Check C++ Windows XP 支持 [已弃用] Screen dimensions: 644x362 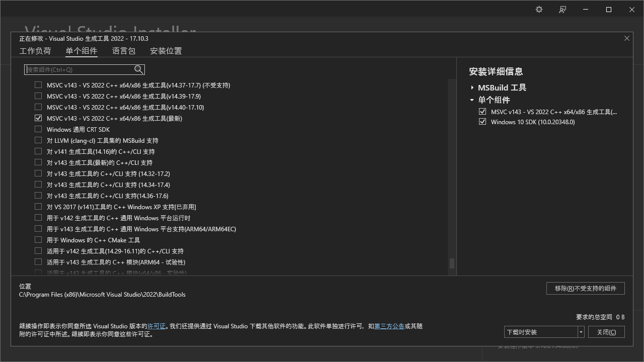(x=38, y=207)
